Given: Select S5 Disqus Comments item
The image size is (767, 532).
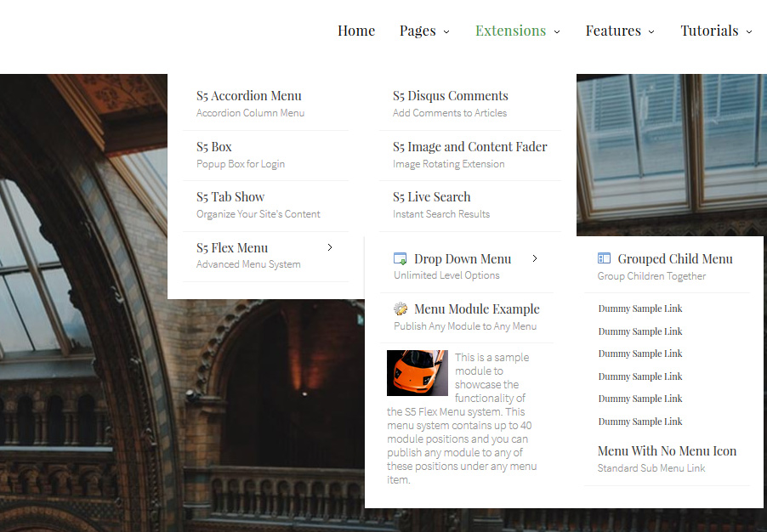Looking at the screenshot, I should [x=451, y=96].
